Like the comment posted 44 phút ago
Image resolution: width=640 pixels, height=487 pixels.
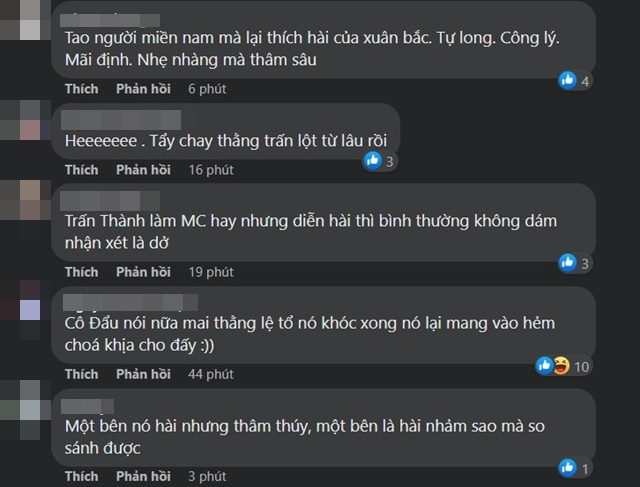pos(82,374)
